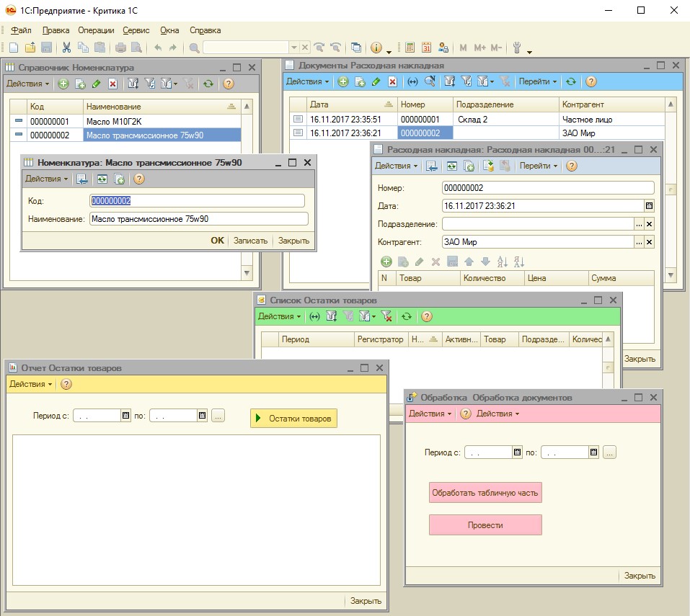Open the calculator from the main toolbar
Screen dimensions: 690x616
tap(410, 48)
